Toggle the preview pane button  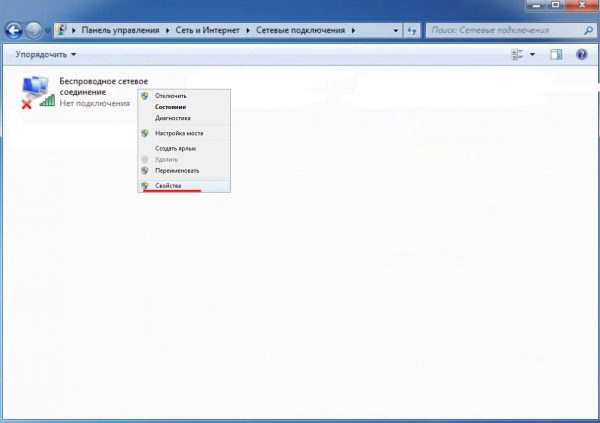pyautogui.click(x=556, y=54)
